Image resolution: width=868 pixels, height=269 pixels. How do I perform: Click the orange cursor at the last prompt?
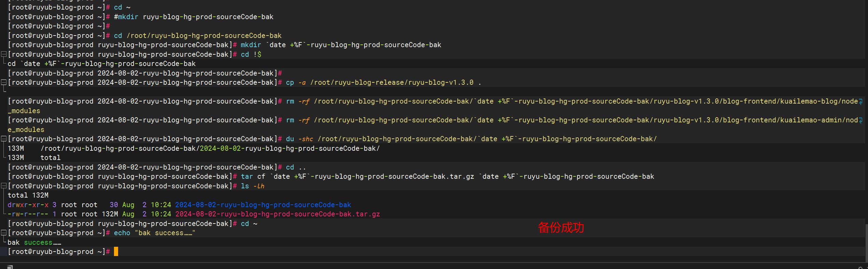pyautogui.click(x=116, y=252)
